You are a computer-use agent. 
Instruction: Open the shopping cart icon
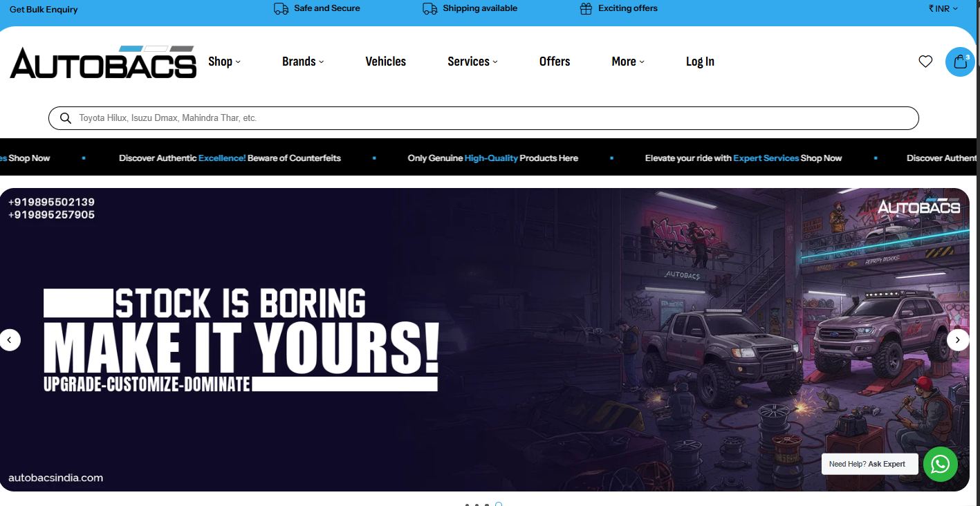[x=960, y=62]
